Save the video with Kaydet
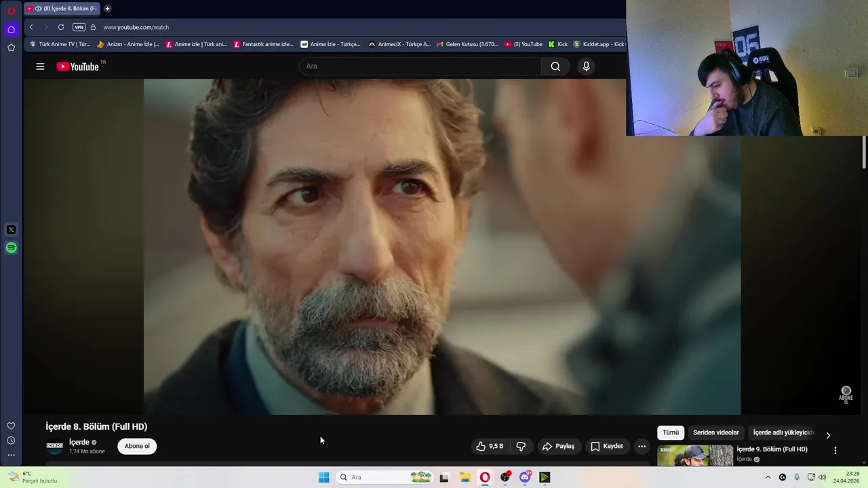The image size is (868, 488). click(x=607, y=446)
